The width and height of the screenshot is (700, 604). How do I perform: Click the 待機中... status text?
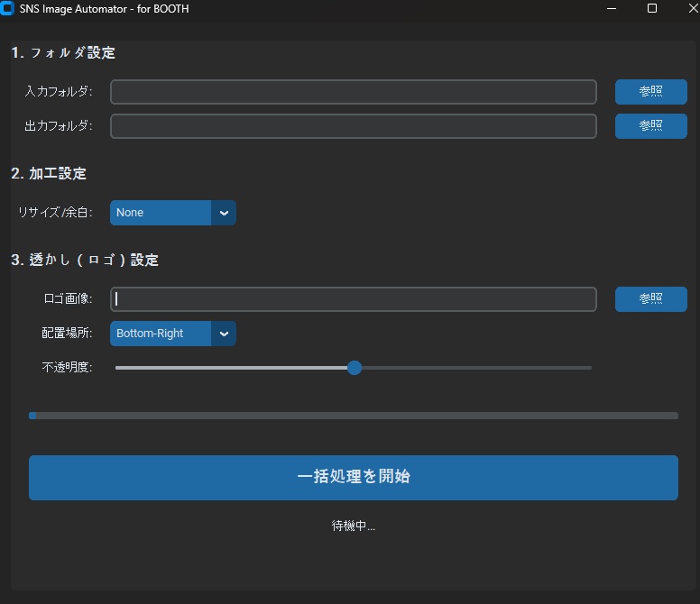tap(353, 526)
